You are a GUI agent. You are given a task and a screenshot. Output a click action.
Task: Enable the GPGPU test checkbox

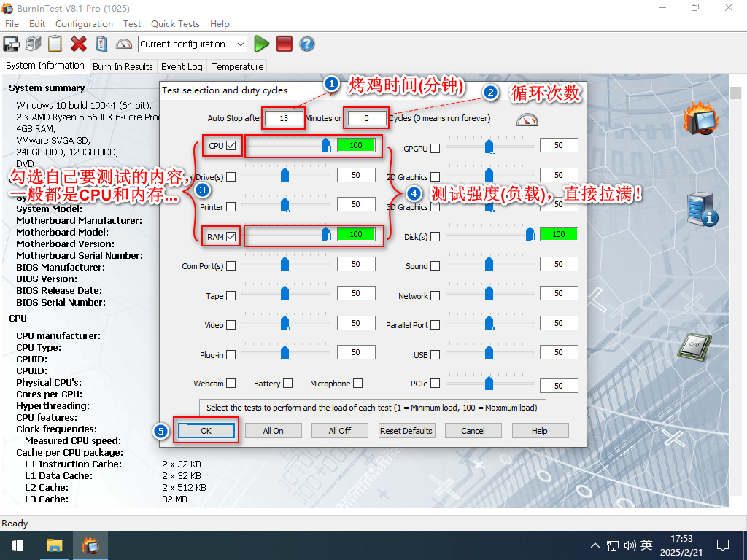(x=436, y=149)
